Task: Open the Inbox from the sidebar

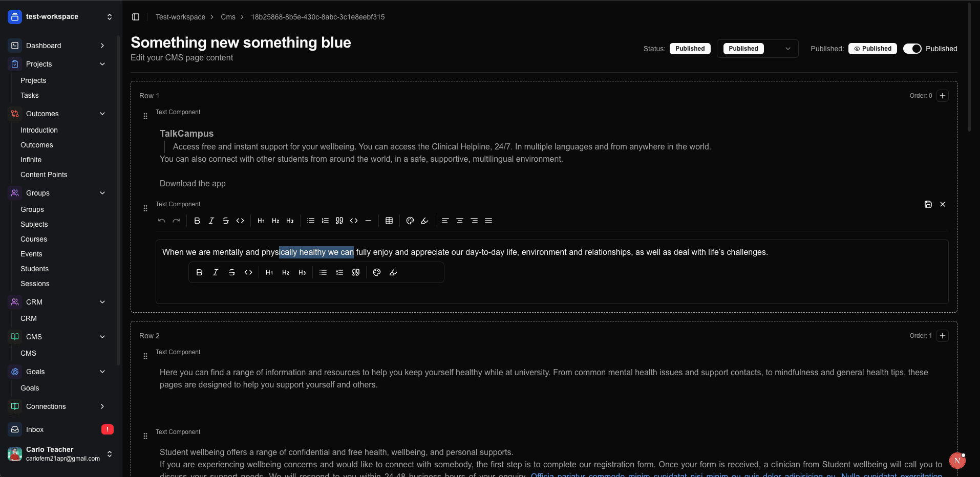Action: (35, 429)
